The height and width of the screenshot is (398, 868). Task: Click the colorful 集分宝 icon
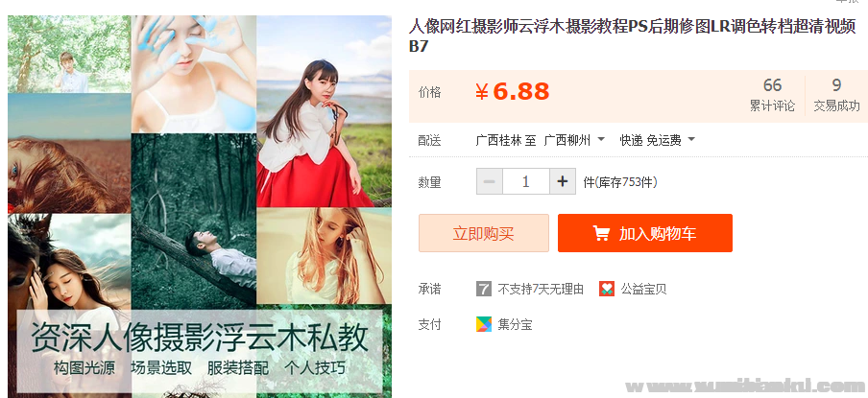tap(484, 324)
